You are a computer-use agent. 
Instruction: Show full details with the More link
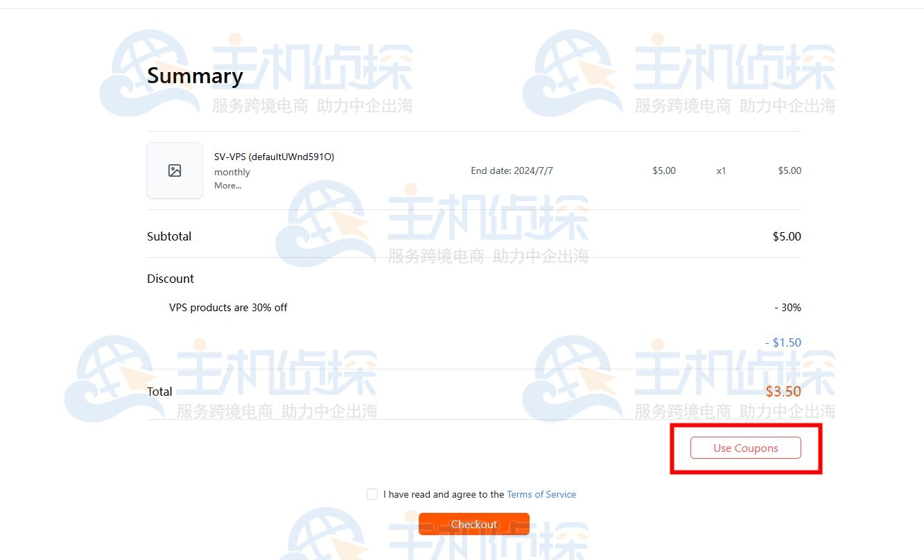228,185
